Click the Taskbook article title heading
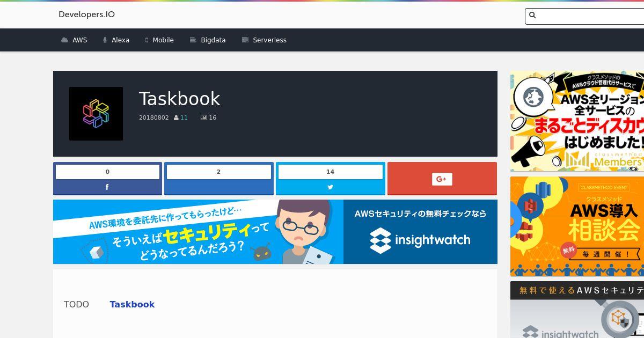 click(179, 99)
